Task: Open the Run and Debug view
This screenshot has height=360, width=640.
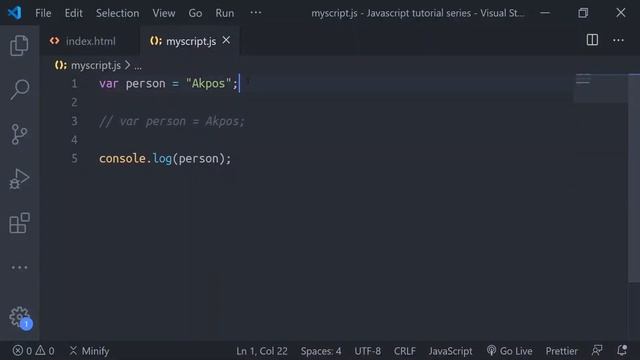Action: (x=19, y=179)
